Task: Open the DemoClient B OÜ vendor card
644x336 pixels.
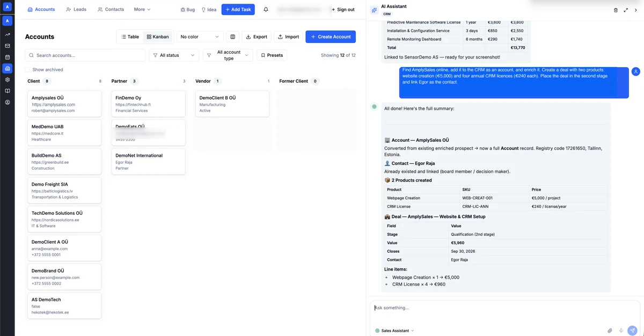Action: (x=232, y=104)
